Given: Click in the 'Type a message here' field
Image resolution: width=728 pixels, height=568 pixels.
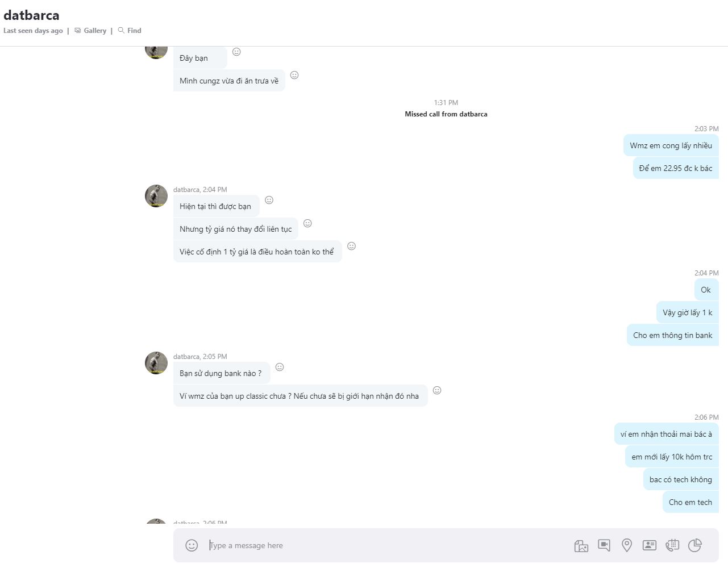Looking at the screenshot, I should tap(386, 545).
